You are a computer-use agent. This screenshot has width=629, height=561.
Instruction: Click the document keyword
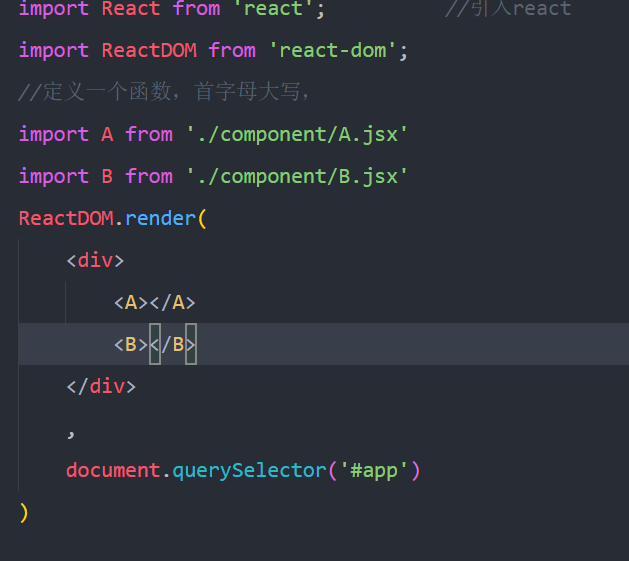(x=113, y=470)
